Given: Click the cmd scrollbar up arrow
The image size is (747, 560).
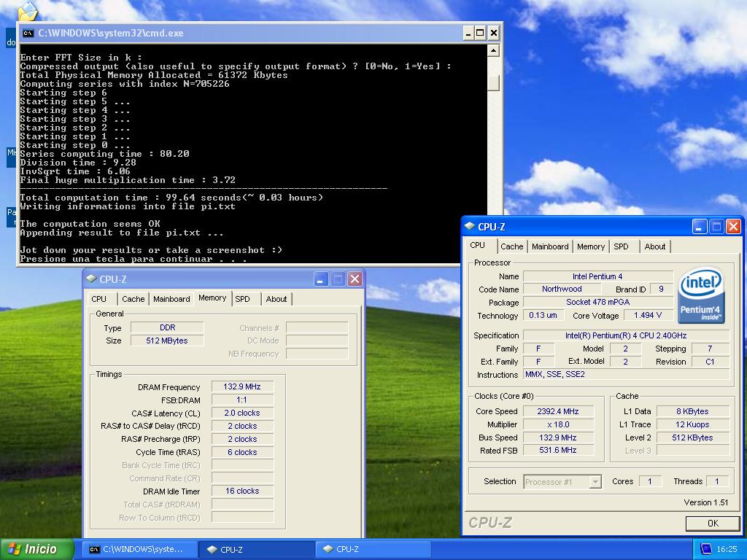Looking at the screenshot, I should [x=493, y=50].
